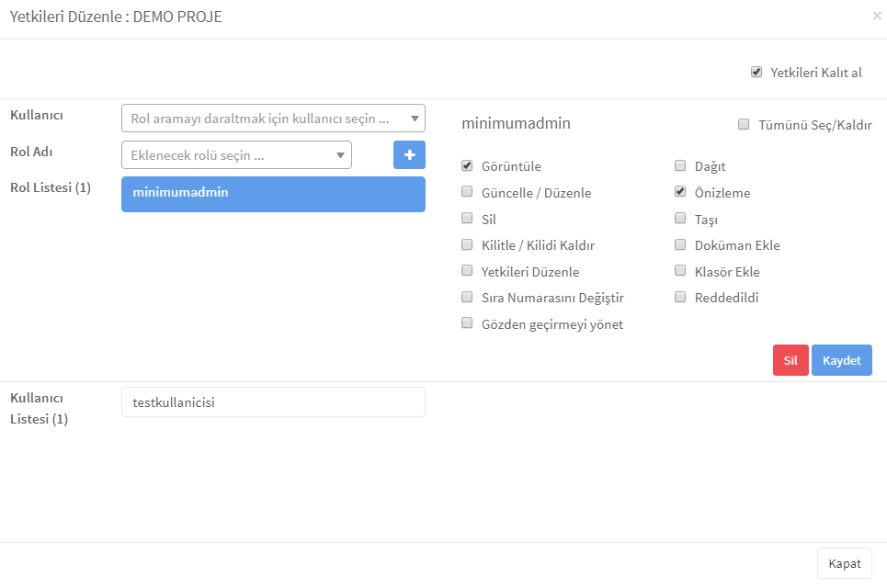
Task: Expand the Rol Adı dropdown arrow
Action: click(x=340, y=155)
